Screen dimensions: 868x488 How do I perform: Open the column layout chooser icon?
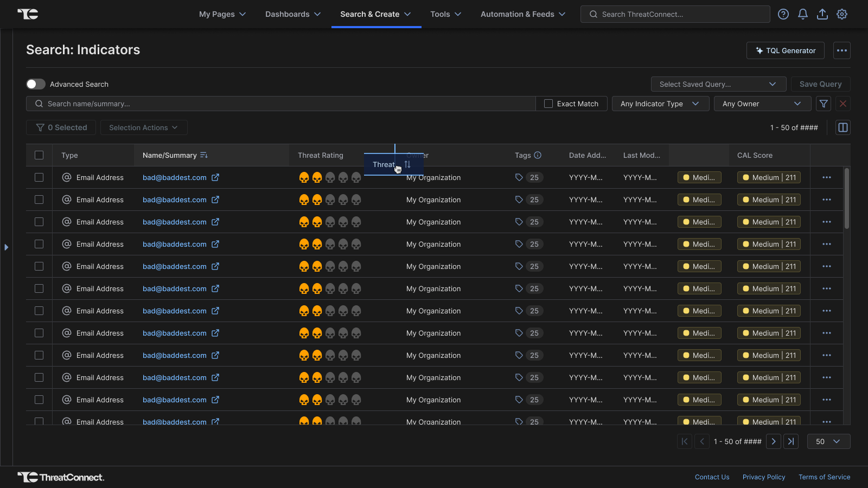(843, 127)
